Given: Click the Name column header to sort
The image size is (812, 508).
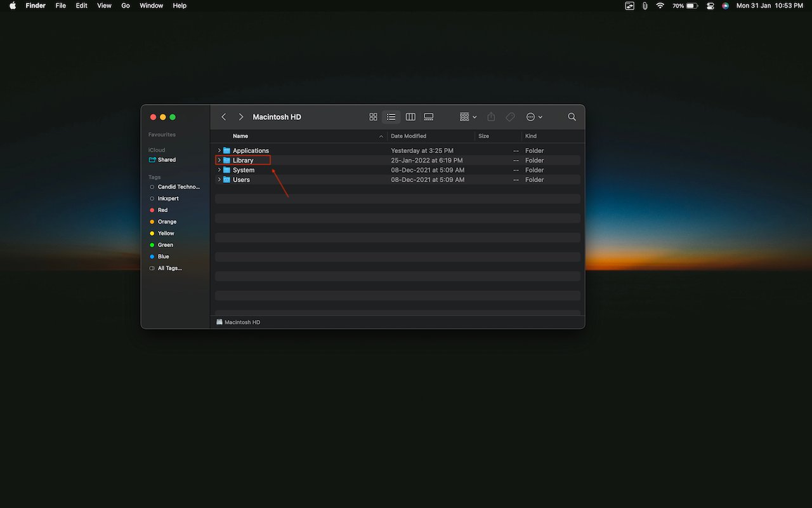Looking at the screenshot, I should click(240, 136).
